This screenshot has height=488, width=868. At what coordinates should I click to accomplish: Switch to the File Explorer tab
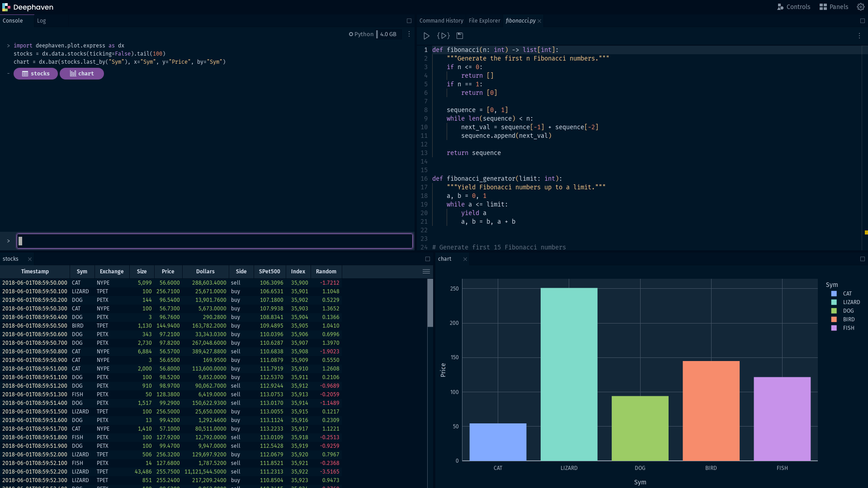(x=484, y=21)
